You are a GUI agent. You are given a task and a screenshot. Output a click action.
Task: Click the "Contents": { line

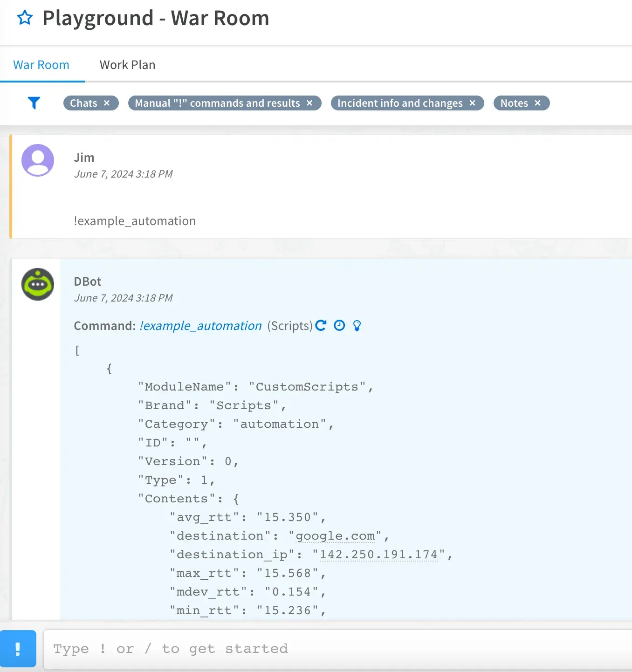188,499
